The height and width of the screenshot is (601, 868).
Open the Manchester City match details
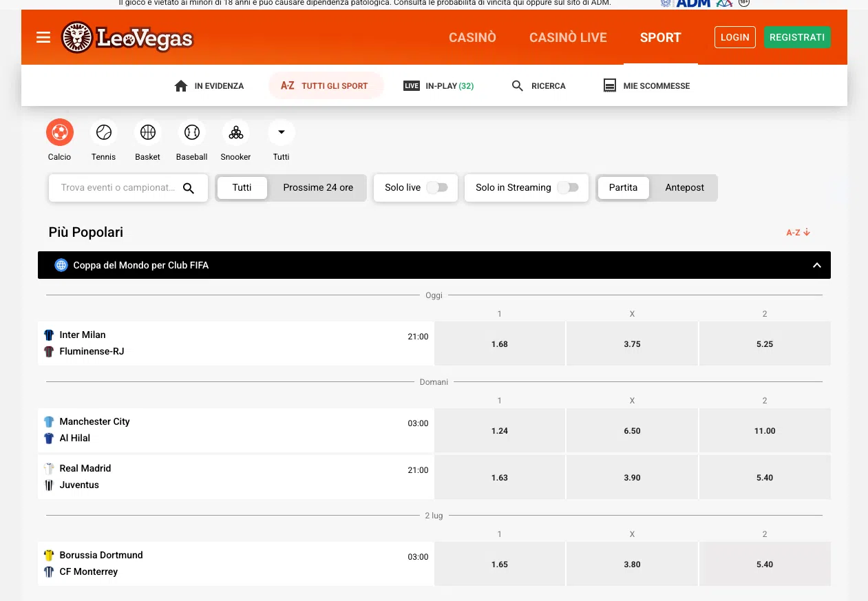click(x=236, y=430)
